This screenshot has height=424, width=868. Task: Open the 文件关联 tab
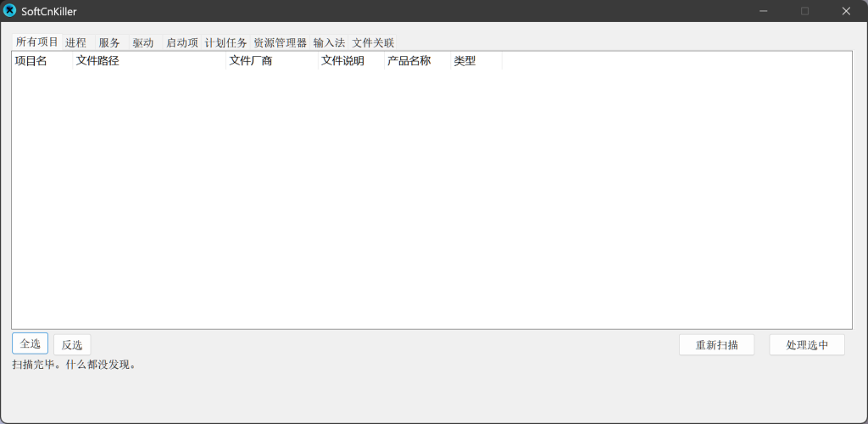coord(373,42)
